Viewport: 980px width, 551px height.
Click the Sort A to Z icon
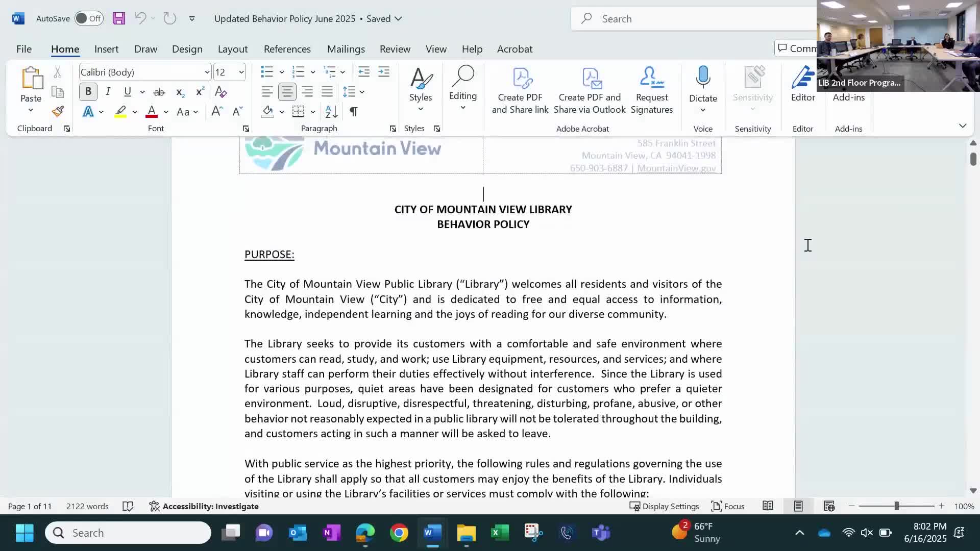pos(331,112)
